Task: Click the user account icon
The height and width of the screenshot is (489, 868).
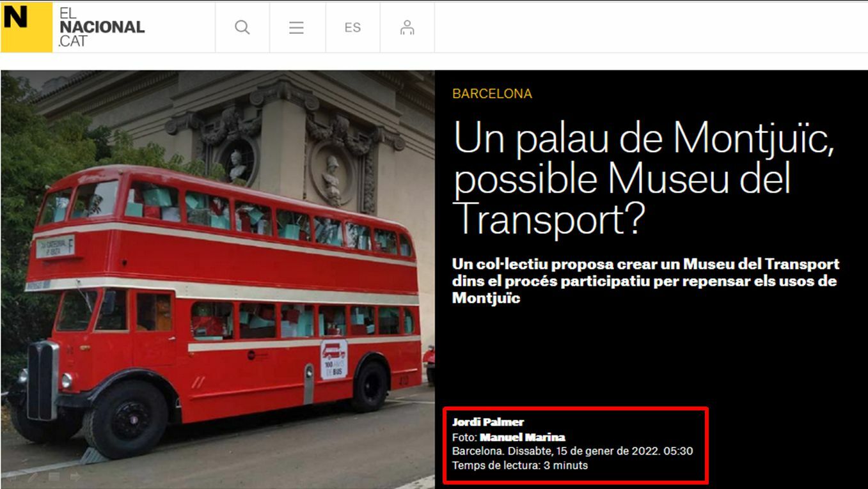Action: pyautogui.click(x=407, y=27)
